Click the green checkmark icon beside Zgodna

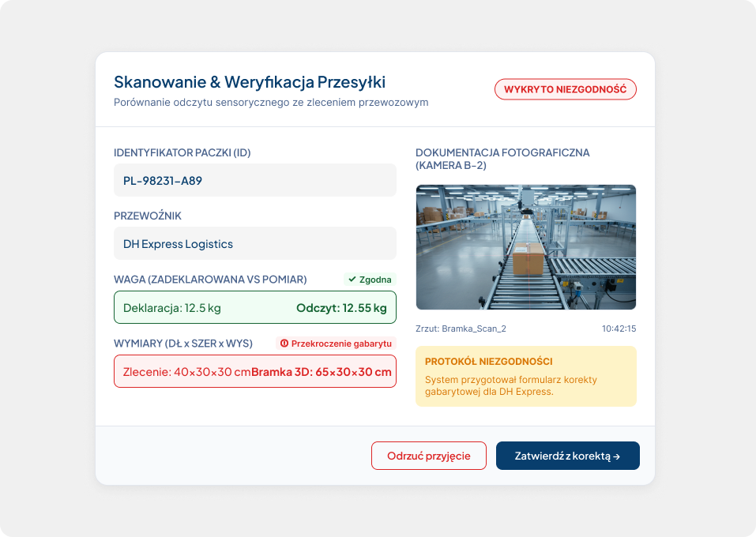pyautogui.click(x=352, y=280)
